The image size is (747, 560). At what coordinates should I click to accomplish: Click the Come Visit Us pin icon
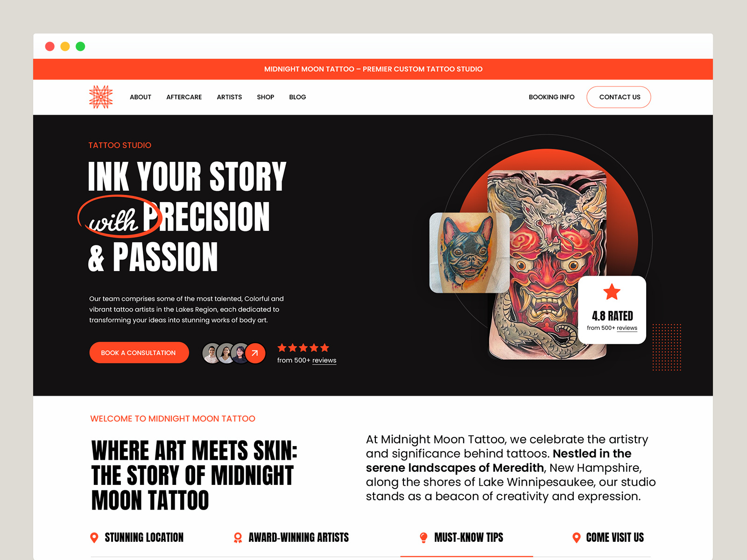pyautogui.click(x=576, y=538)
